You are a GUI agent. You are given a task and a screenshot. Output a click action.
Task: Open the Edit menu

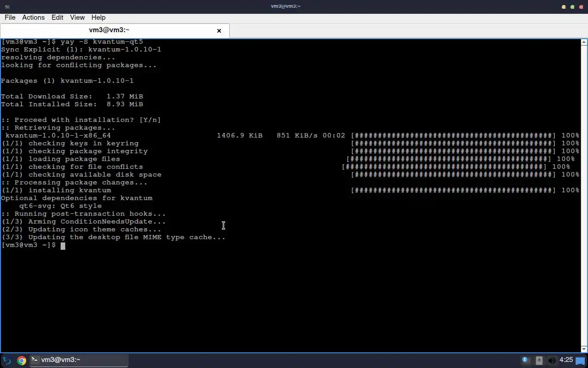point(57,17)
